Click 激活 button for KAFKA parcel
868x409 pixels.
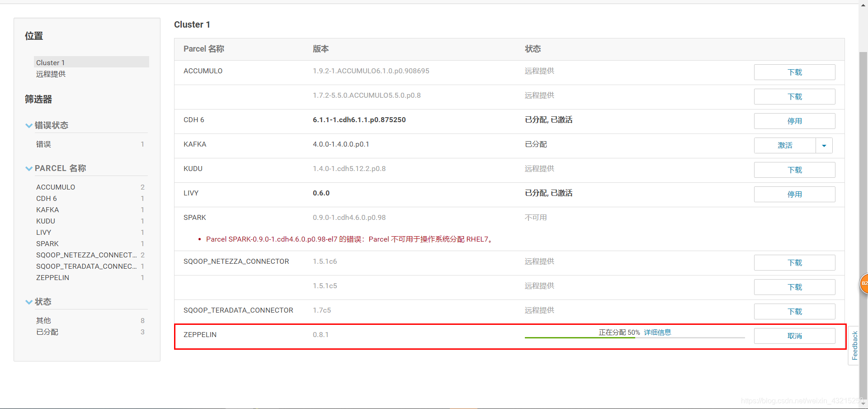tap(785, 146)
